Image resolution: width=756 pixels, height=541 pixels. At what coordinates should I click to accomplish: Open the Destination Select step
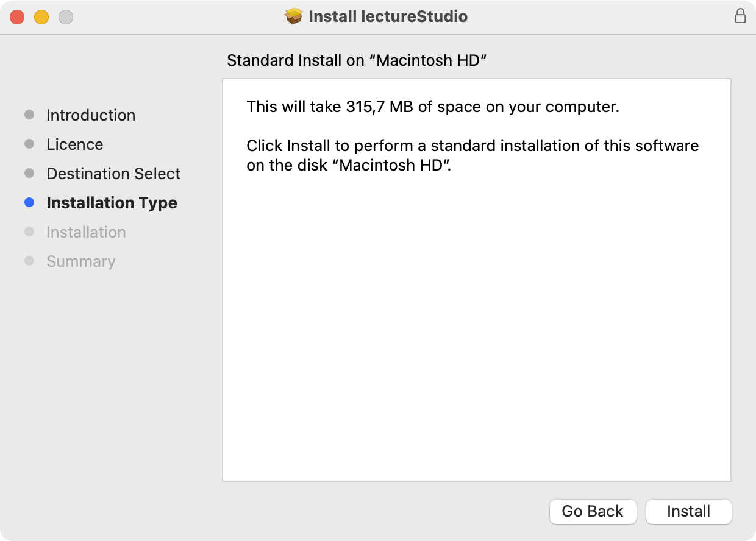click(113, 174)
